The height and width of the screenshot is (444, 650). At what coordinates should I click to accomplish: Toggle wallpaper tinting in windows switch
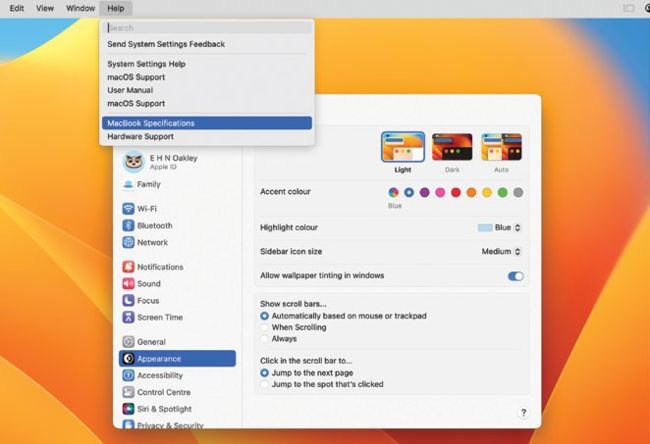(516, 276)
